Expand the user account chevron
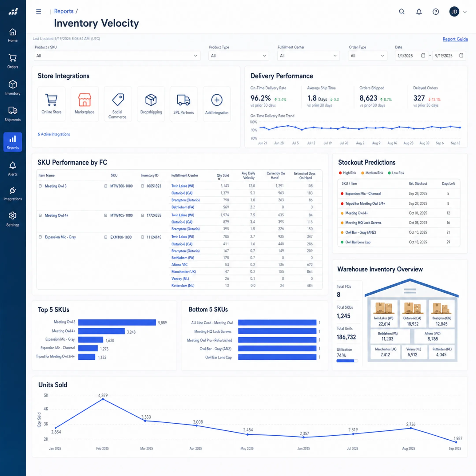 (465, 12)
